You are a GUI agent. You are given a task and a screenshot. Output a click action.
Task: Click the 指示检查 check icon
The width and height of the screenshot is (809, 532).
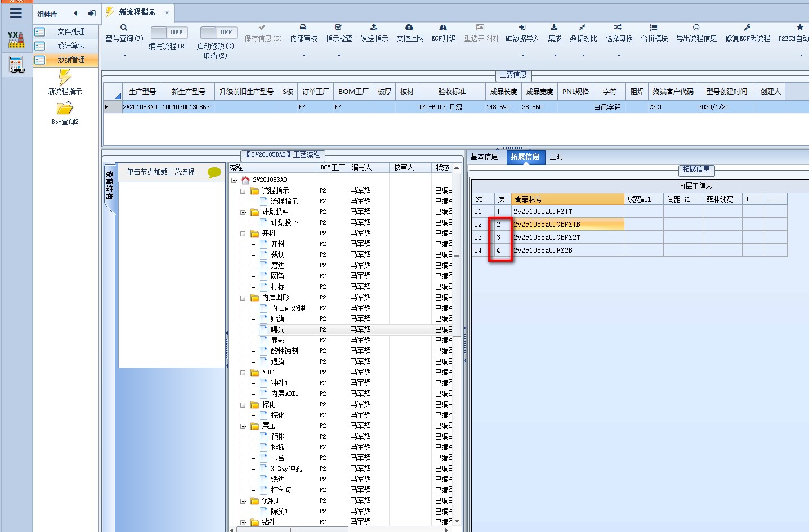tap(338, 27)
